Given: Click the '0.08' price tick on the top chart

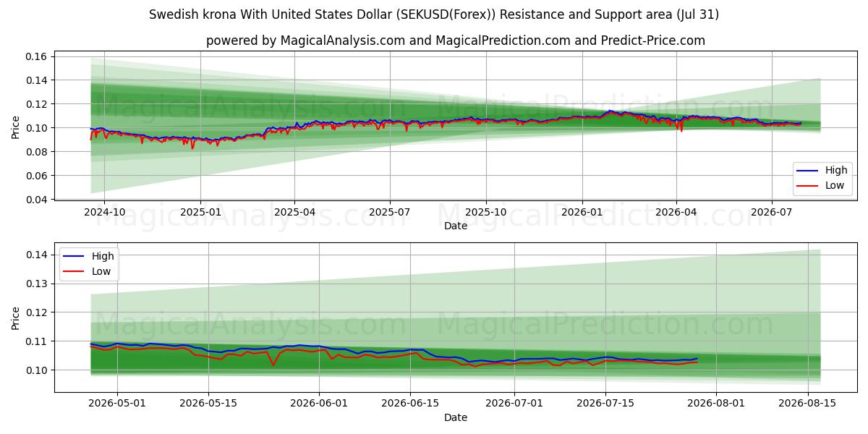Looking at the screenshot, I should tap(37, 152).
